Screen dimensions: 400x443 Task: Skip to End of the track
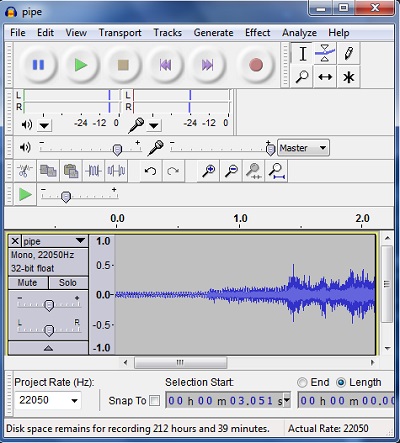(207, 65)
